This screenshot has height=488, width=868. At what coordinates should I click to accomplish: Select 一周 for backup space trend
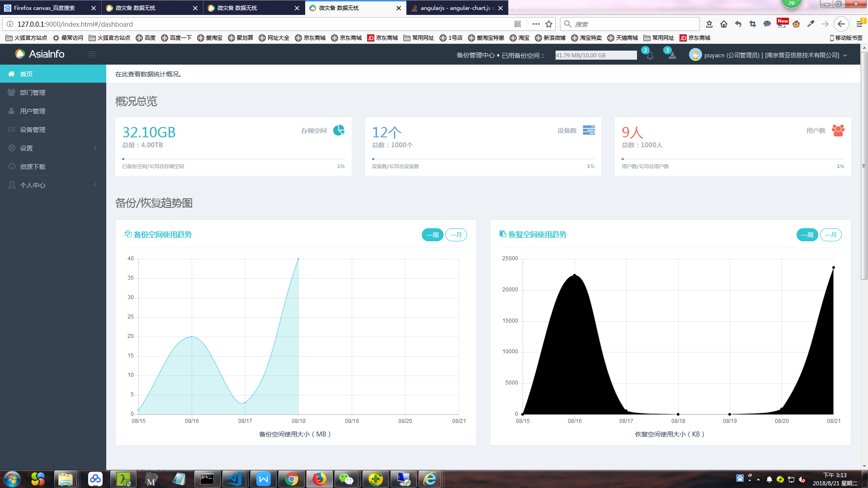[x=432, y=235]
